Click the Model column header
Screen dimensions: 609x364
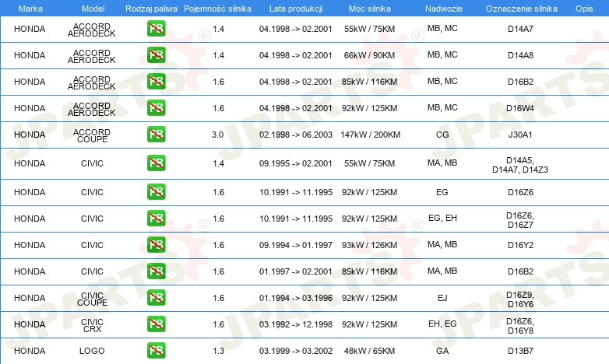93,9
